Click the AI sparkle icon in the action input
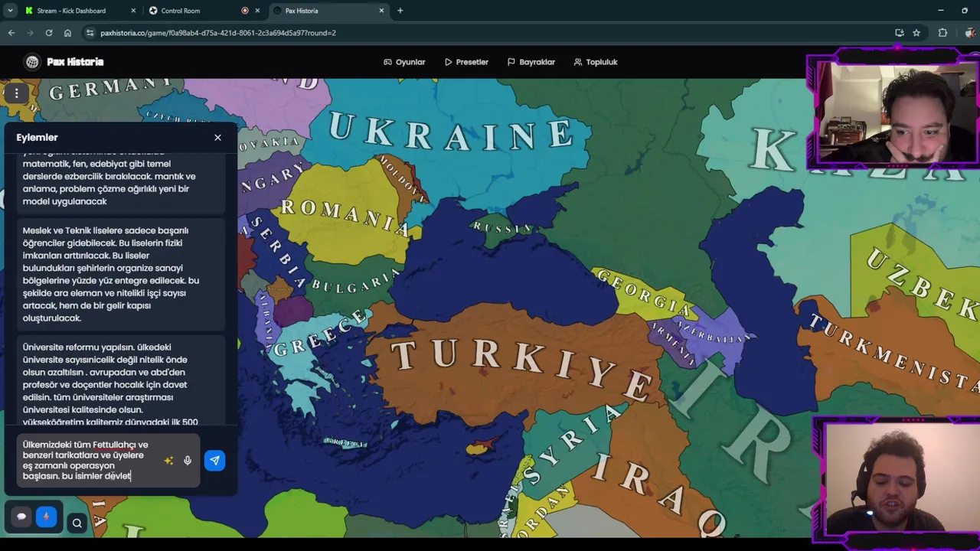The width and height of the screenshot is (980, 551). tap(168, 461)
